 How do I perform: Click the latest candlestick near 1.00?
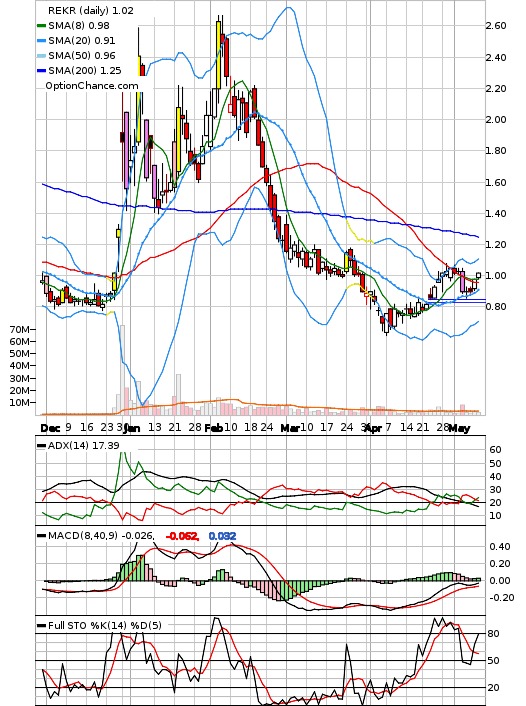(478, 275)
